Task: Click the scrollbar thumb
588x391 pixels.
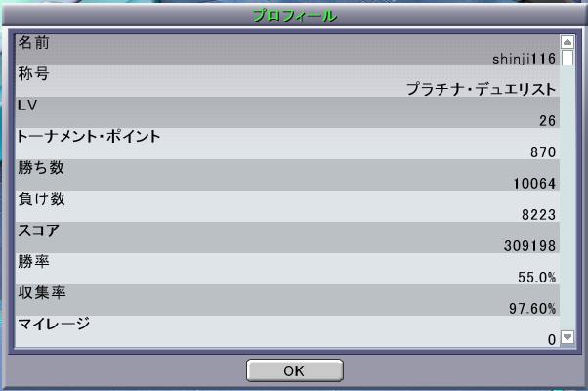Action: click(x=567, y=58)
